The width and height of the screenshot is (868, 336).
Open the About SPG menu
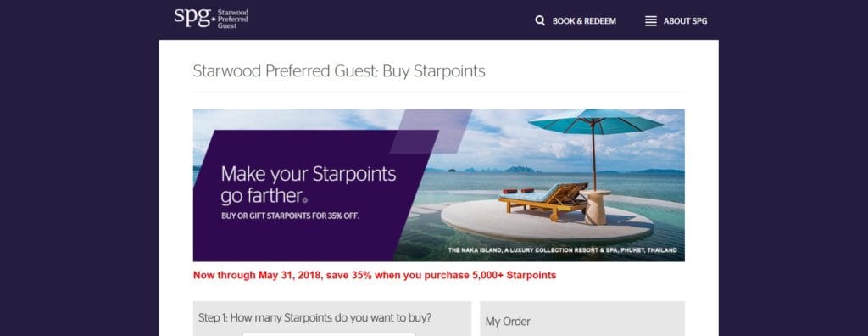point(685,21)
